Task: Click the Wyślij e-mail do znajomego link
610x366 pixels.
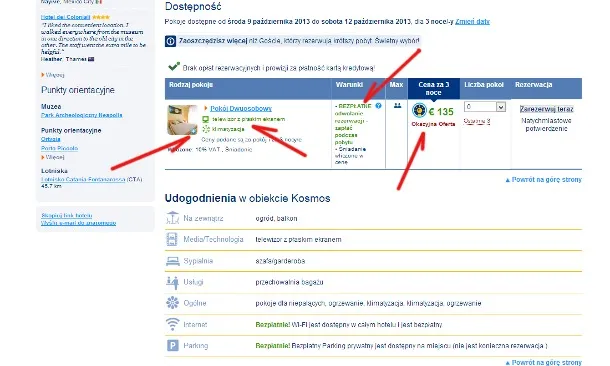Action: pyautogui.click(x=79, y=223)
